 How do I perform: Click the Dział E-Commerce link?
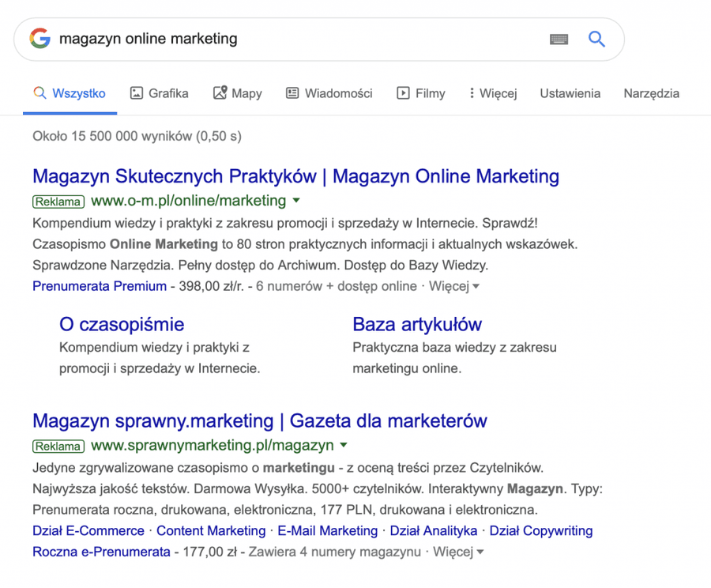click(x=87, y=530)
